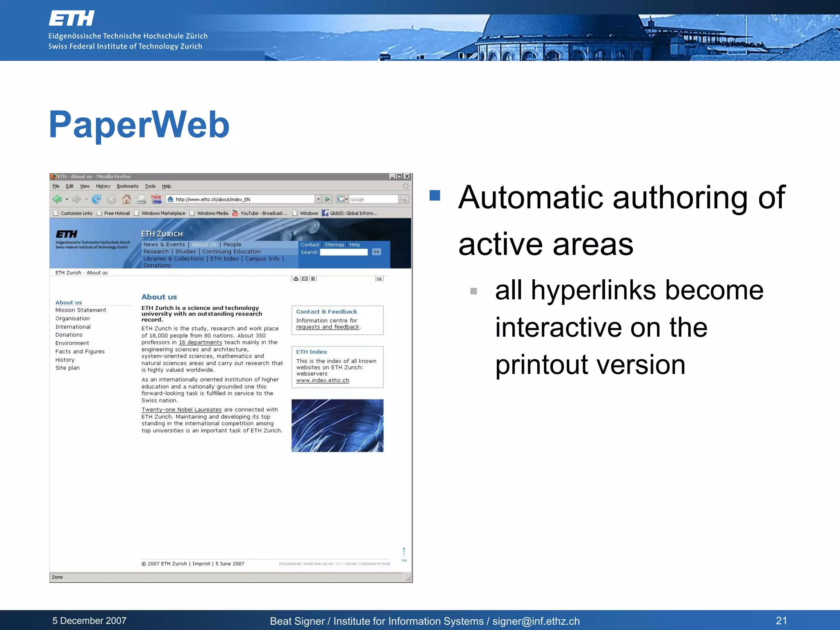Go to the Home page icon
Image resolution: width=840 pixels, height=630 pixels.
(x=126, y=199)
